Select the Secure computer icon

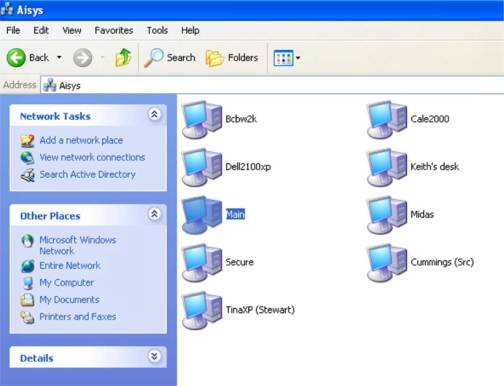click(x=202, y=262)
